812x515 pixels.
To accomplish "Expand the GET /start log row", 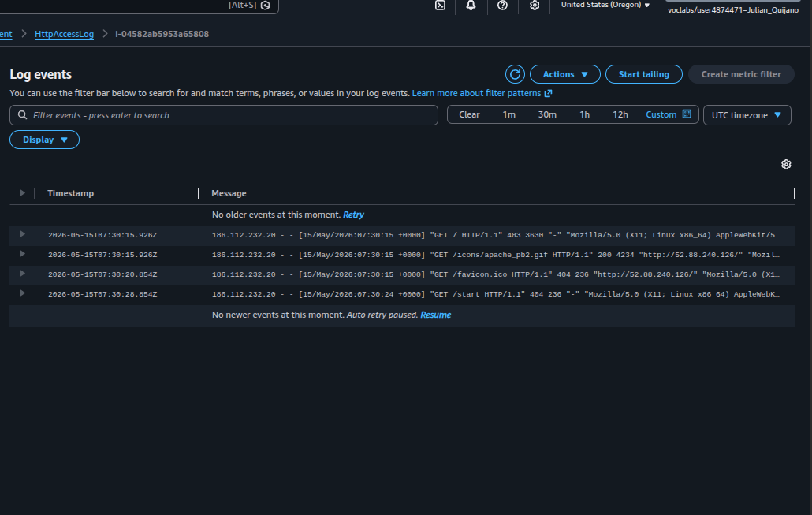I will (22, 293).
